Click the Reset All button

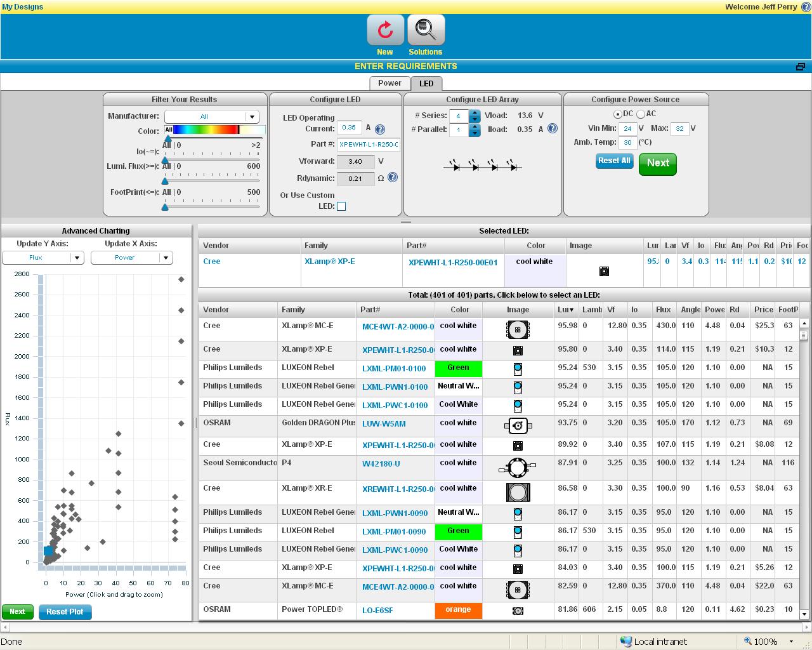[614, 161]
